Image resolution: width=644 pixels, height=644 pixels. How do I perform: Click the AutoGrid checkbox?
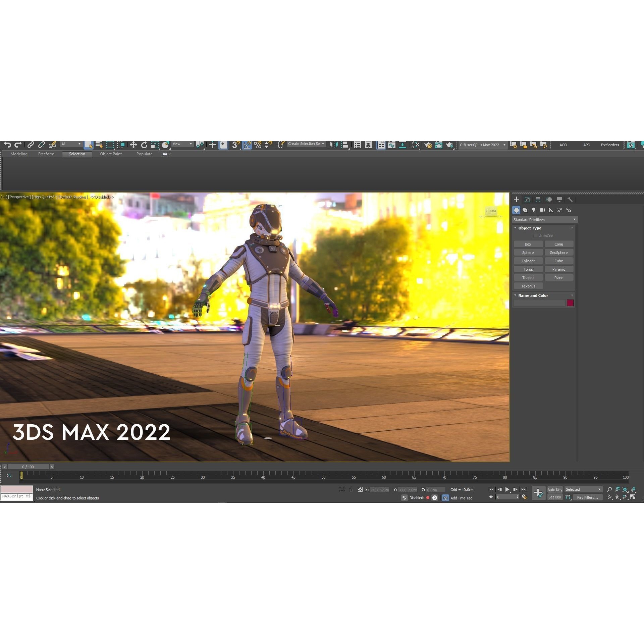536,235
